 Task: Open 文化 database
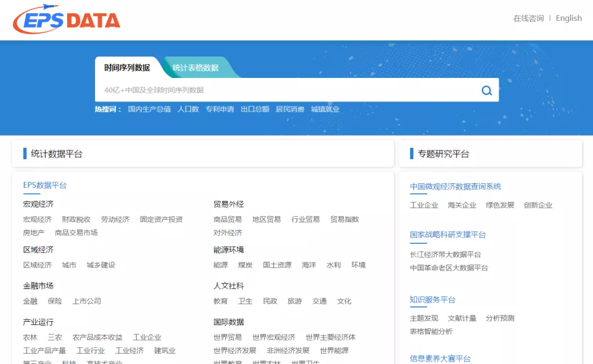[344, 301]
